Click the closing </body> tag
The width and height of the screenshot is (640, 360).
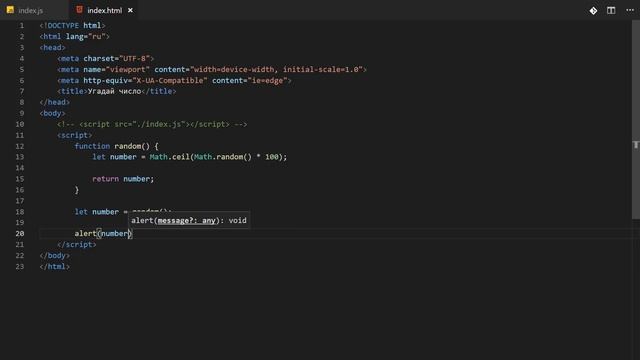tap(55, 256)
